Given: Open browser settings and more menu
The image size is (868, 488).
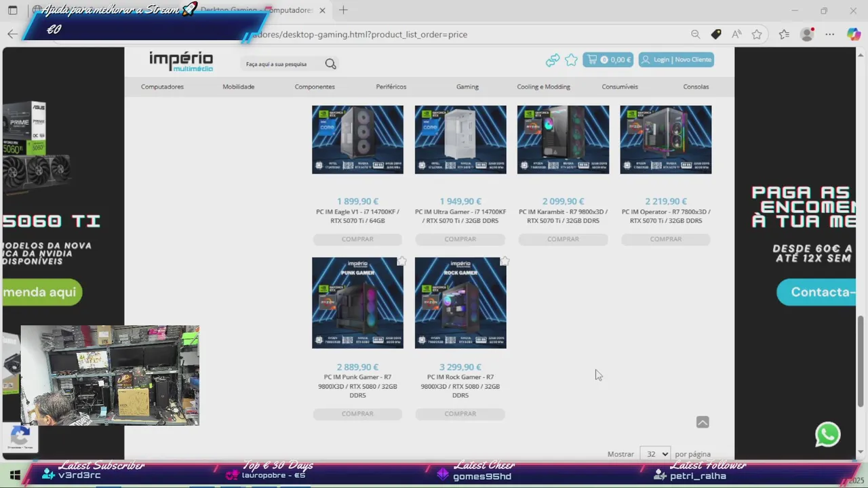Looking at the screenshot, I should (x=830, y=34).
